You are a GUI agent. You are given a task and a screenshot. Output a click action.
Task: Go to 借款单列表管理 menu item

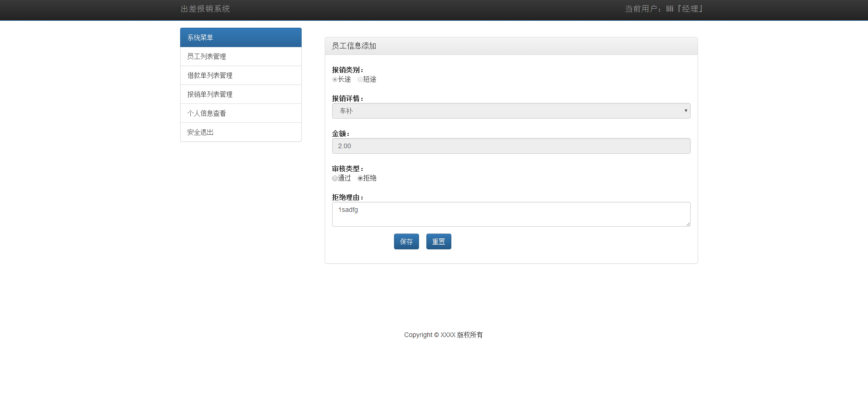click(x=241, y=75)
